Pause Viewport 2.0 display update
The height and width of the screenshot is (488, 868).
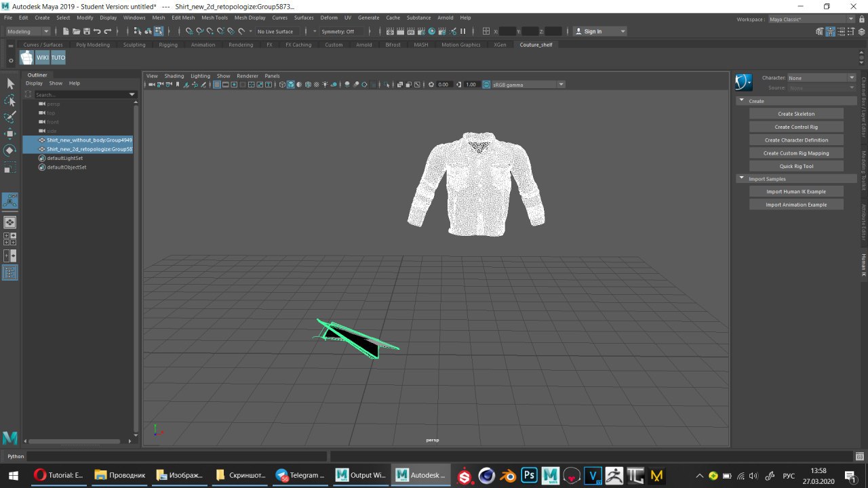[463, 31]
